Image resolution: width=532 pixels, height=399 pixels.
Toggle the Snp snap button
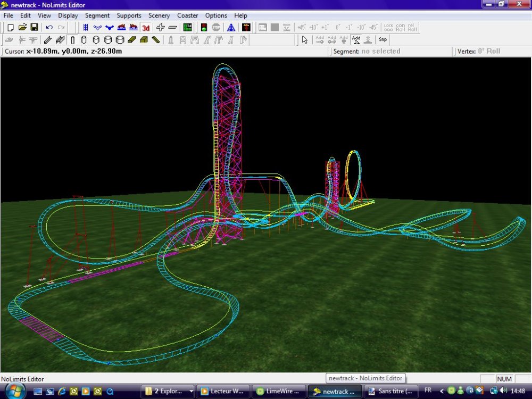tap(383, 39)
